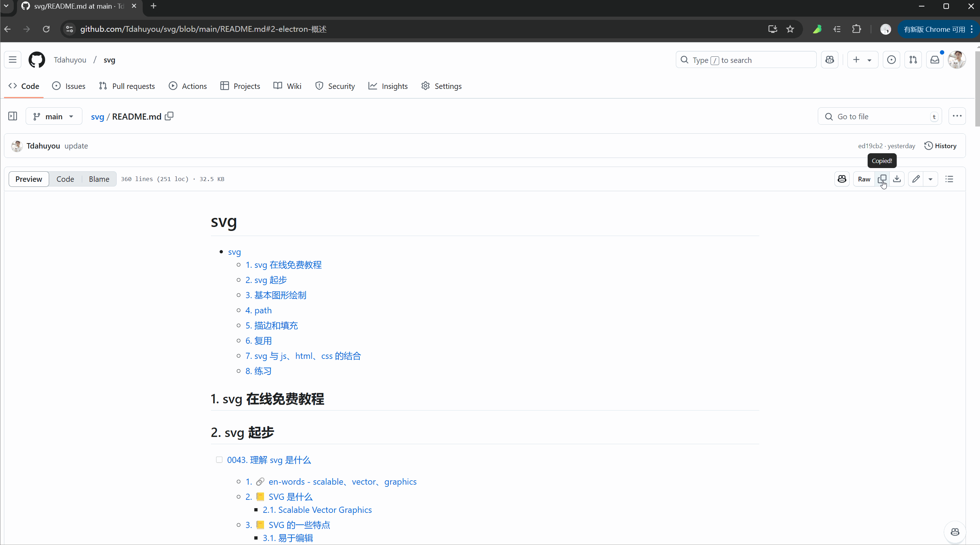Click the GitHub Octocat home logo
Screen dimensions: 980x545
click(37, 60)
